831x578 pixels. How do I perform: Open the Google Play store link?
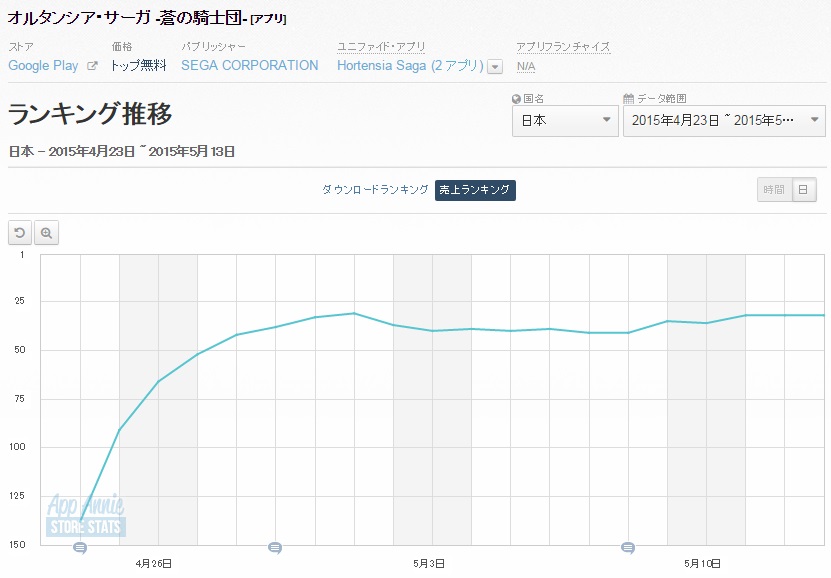(43, 66)
